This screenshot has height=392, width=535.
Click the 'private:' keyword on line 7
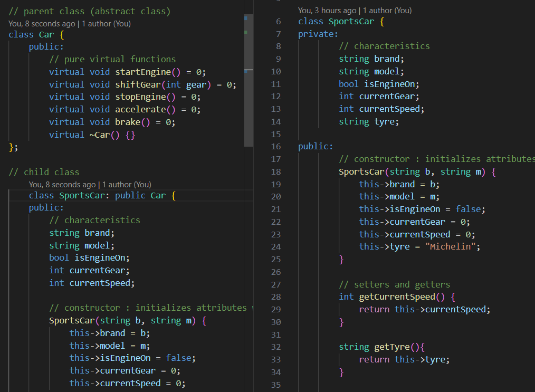coord(318,34)
